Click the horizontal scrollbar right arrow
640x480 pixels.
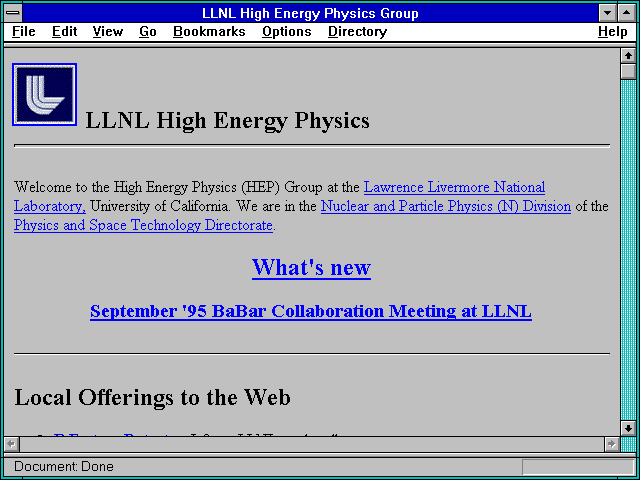[612, 444]
